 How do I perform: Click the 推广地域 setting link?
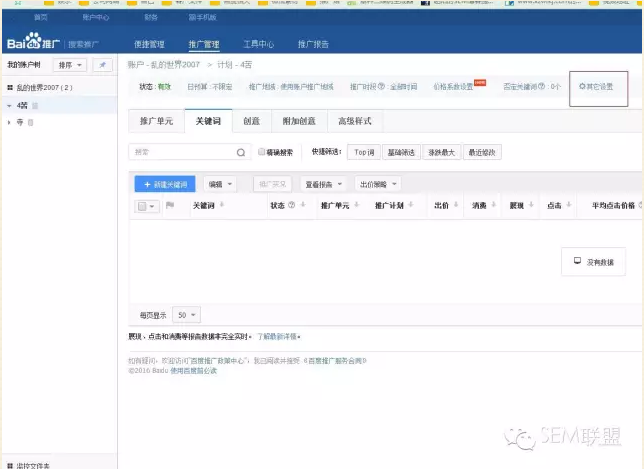click(x=291, y=87)
